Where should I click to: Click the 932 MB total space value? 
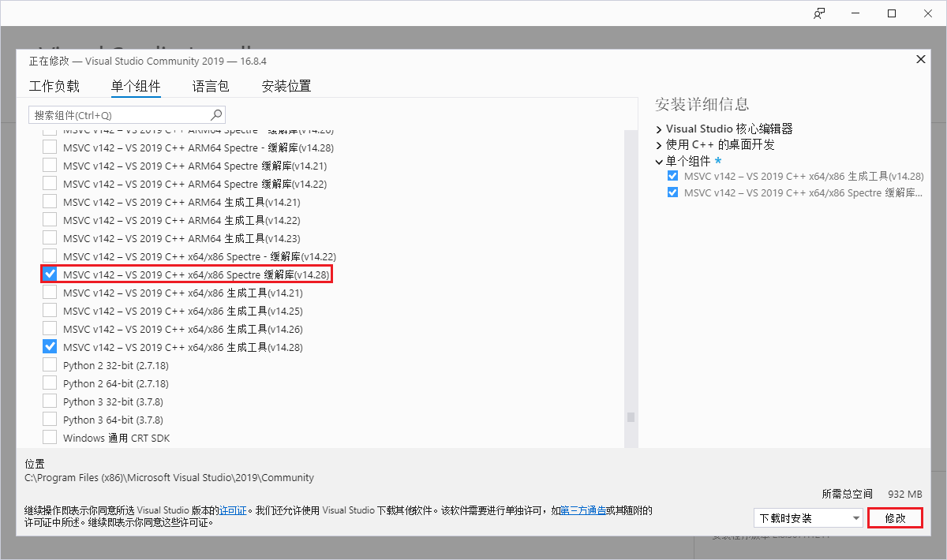[x=905, y=494]
